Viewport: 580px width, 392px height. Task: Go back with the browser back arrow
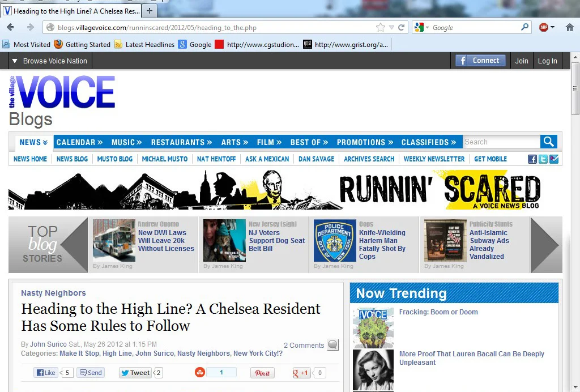click(10, 27)
